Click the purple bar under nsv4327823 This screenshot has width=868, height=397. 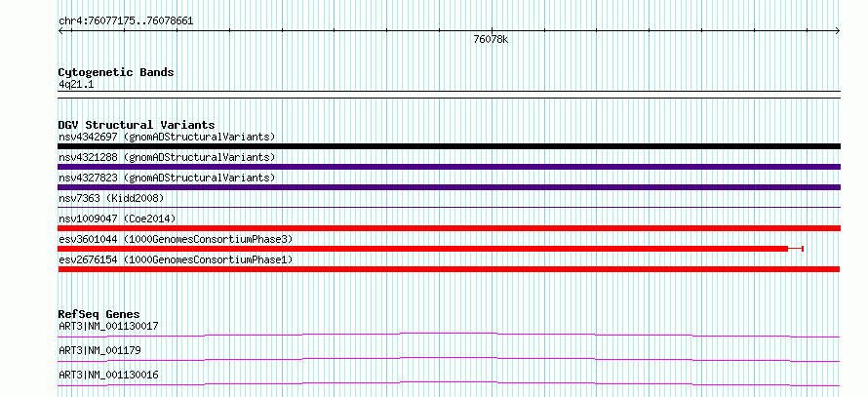[x=449, y=187]
